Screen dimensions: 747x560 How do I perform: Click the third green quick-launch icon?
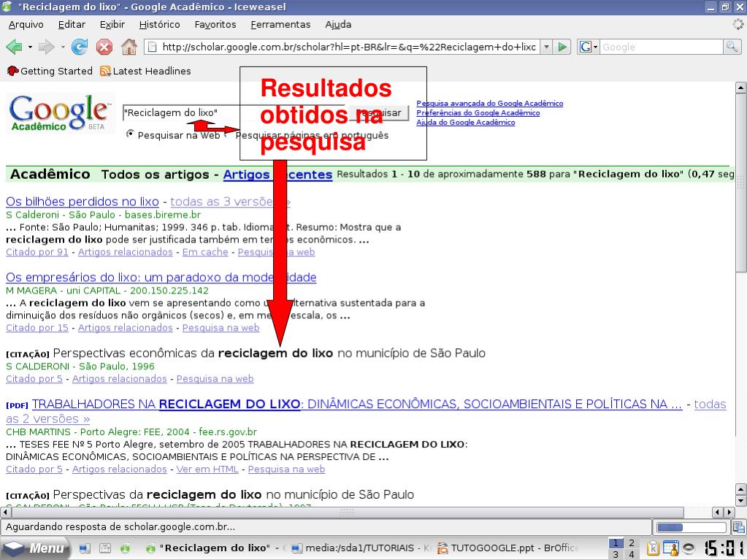(126, 548)
